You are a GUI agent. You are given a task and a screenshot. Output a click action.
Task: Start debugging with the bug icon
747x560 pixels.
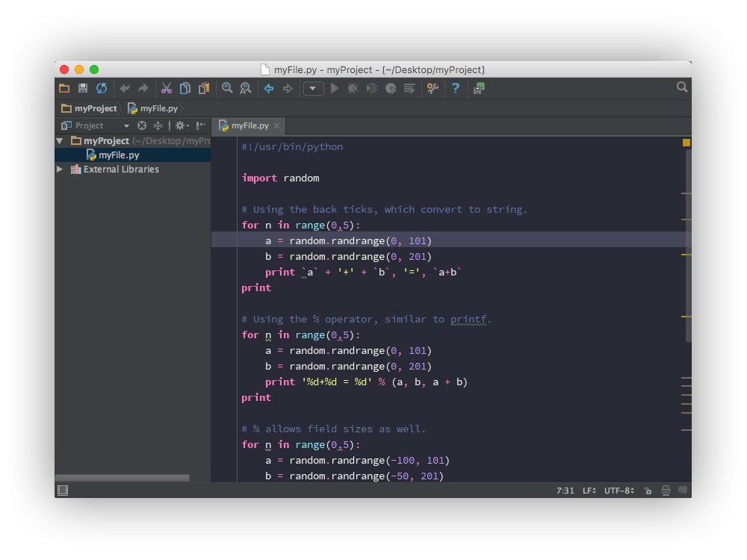click(x=353, y=89)
